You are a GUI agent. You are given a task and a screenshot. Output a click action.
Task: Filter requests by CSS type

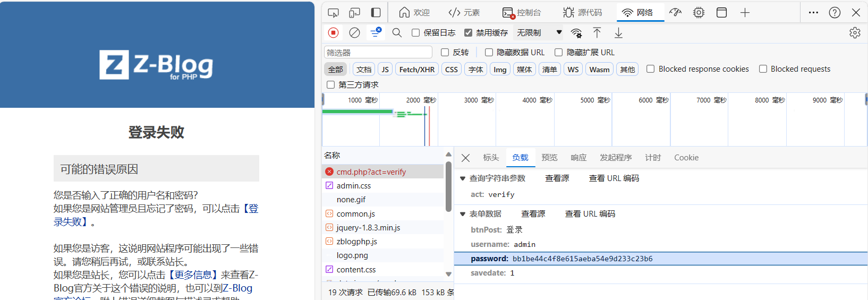452,69
